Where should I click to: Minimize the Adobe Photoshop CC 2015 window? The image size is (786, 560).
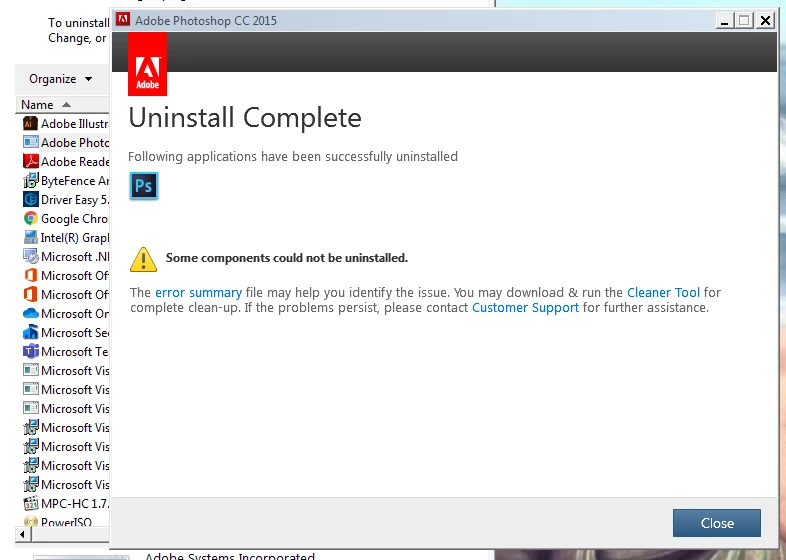pyautogui.click(x=724, y=21)
